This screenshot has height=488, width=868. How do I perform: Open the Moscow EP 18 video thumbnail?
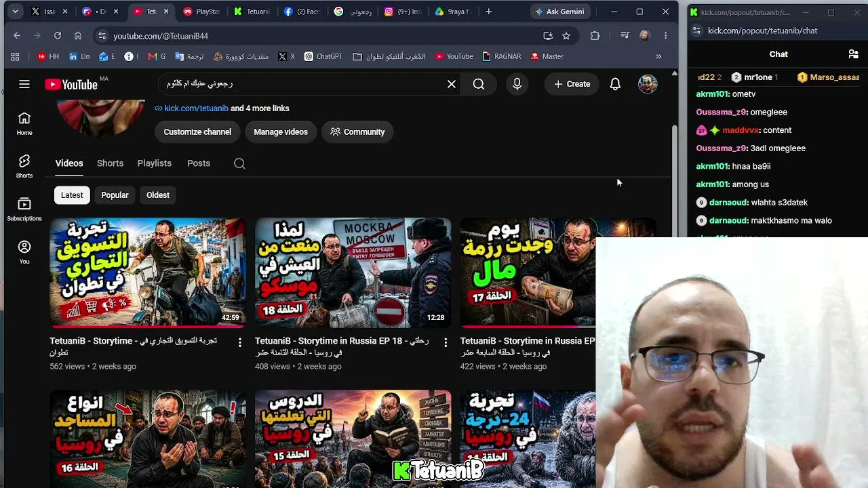pos(353,272)
